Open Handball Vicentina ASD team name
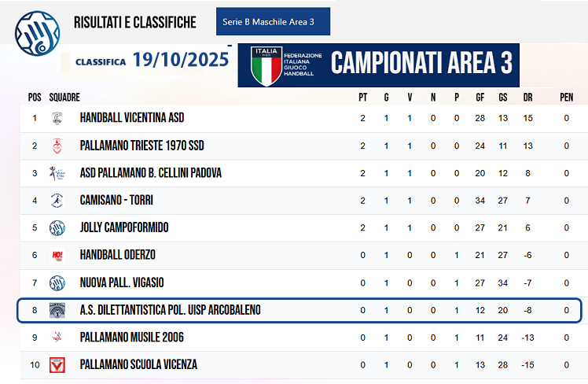Screen dimensions: 588x384 coord(132,119)
